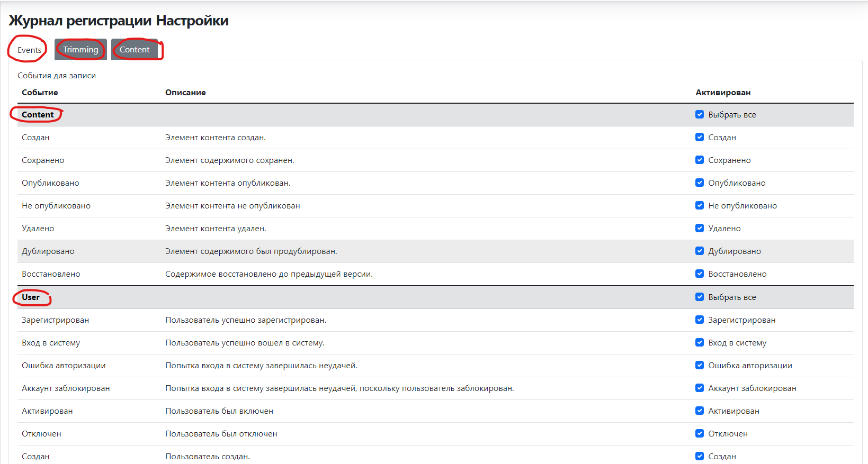
Task: Click description 'Пользователь создан.'
Action: pos(208,457)
